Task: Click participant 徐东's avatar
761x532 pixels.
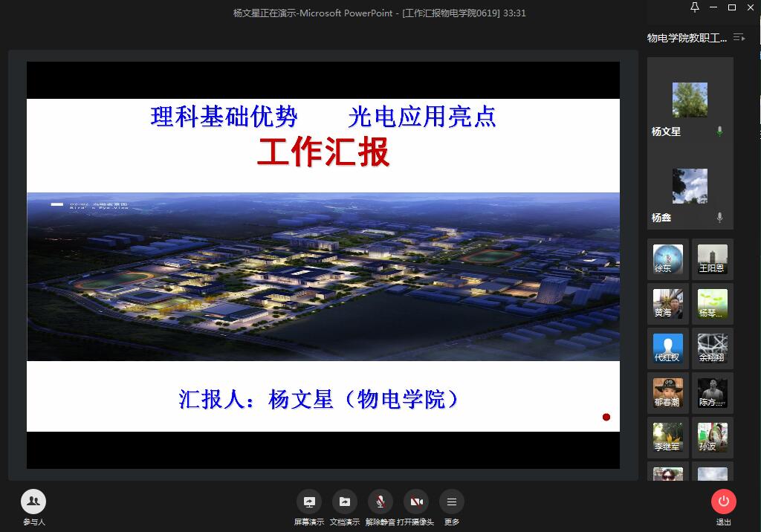Action: click(667, 259)
